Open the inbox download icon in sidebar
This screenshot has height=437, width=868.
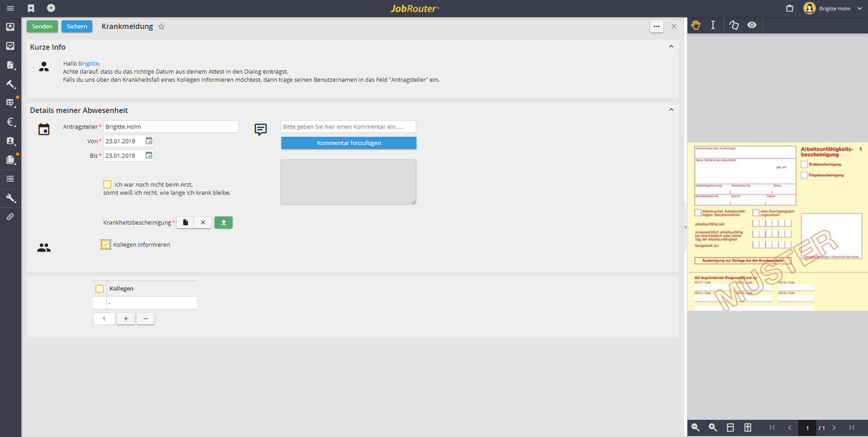coord(10,27)
